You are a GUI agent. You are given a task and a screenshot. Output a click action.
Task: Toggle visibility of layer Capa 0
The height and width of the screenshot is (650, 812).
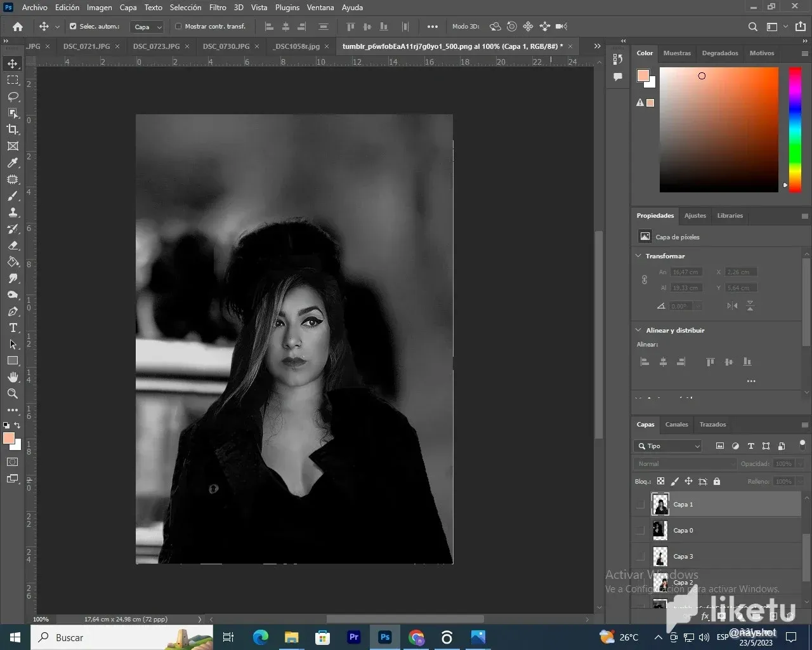tap(640, 531)
